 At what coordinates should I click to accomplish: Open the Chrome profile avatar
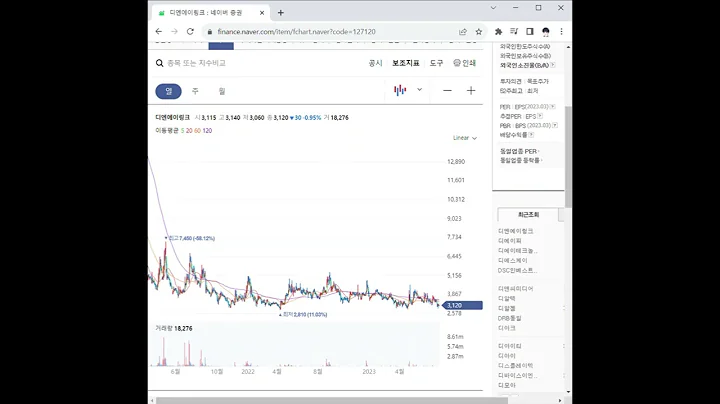546,32
